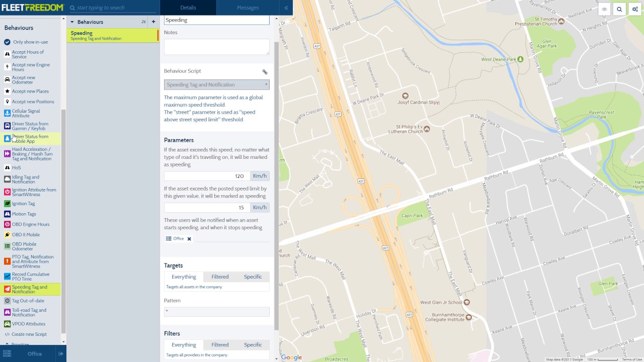Viewport: 644px width, 362px height.
Task: Switch to the Details tab
Action: pyautogui.click(x=188, y=8)
